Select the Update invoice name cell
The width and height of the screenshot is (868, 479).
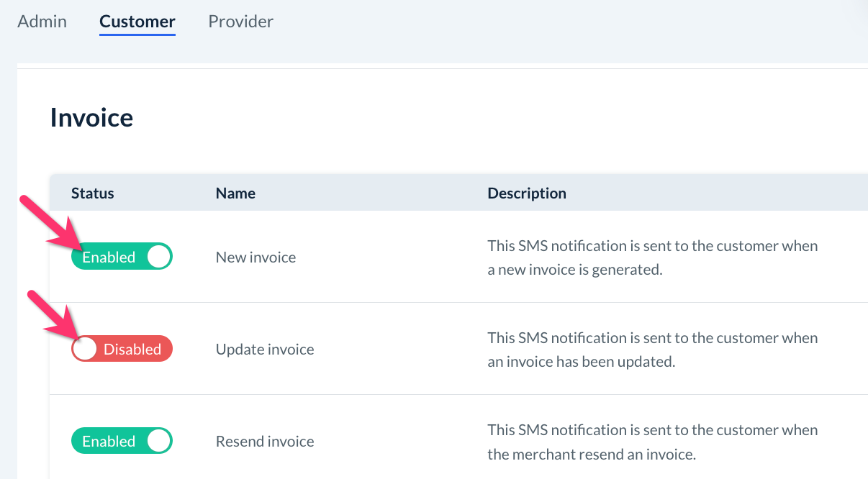pyautogui.click(x=265, y=350)
